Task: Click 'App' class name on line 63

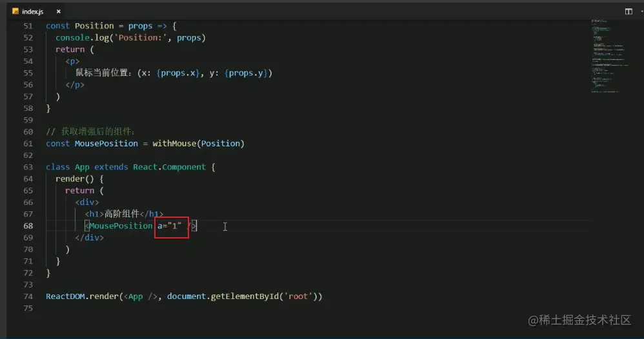Action: click(82, 167)
